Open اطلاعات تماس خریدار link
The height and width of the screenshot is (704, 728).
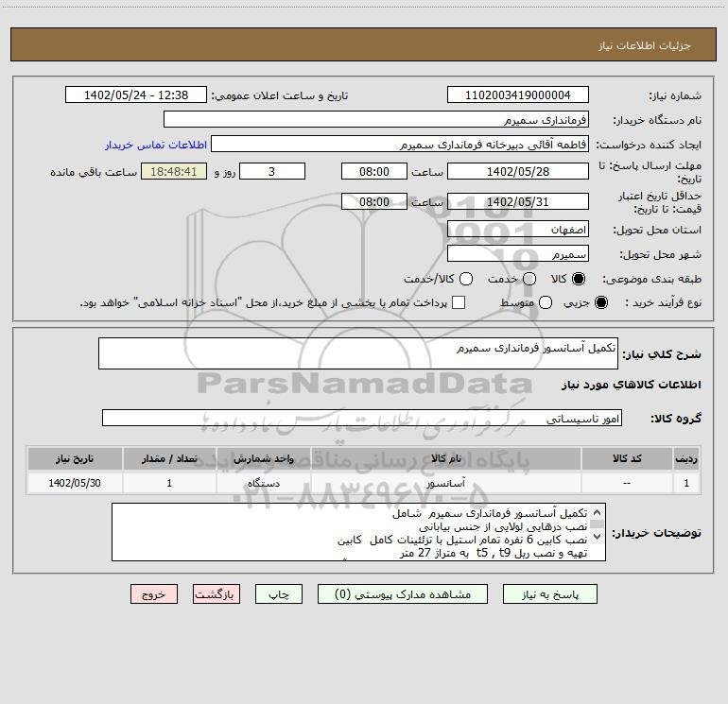click(156, 145)
